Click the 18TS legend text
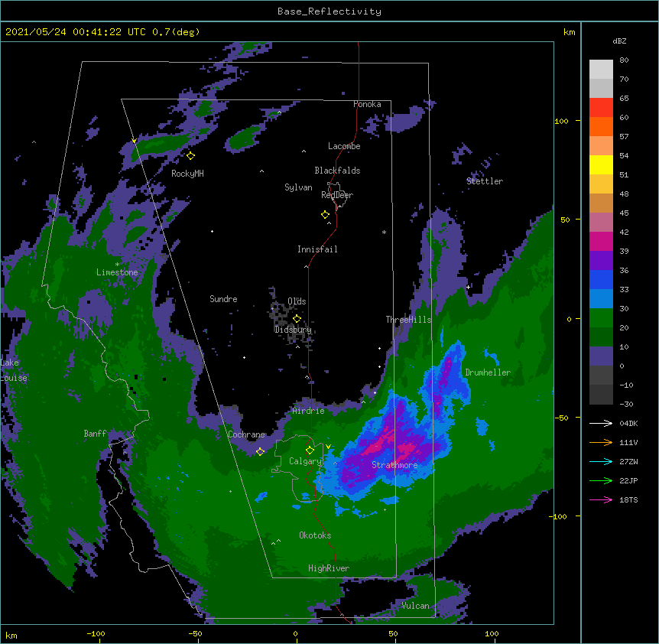Screen dimensions: 659x644 pyautogui.click(x=628, y=499)
